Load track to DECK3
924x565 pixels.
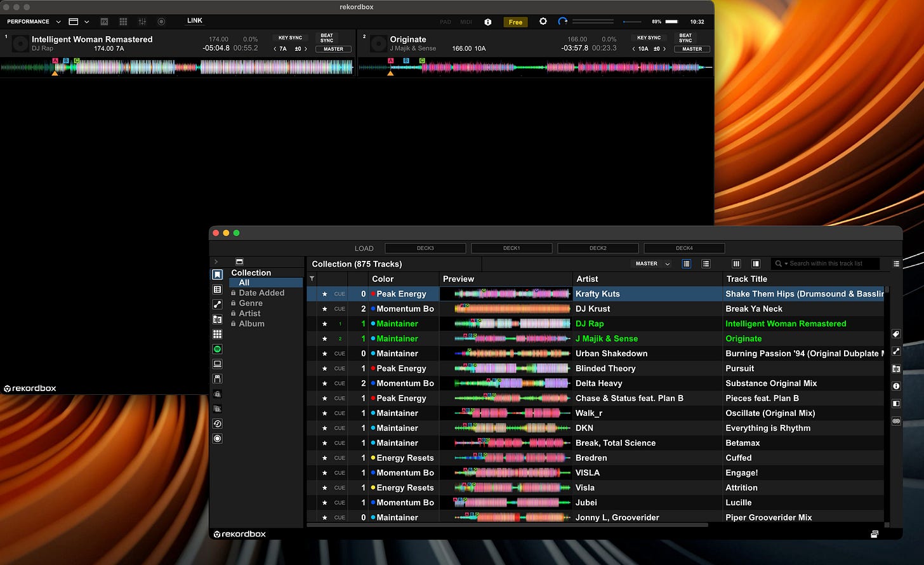coord(425,248)
